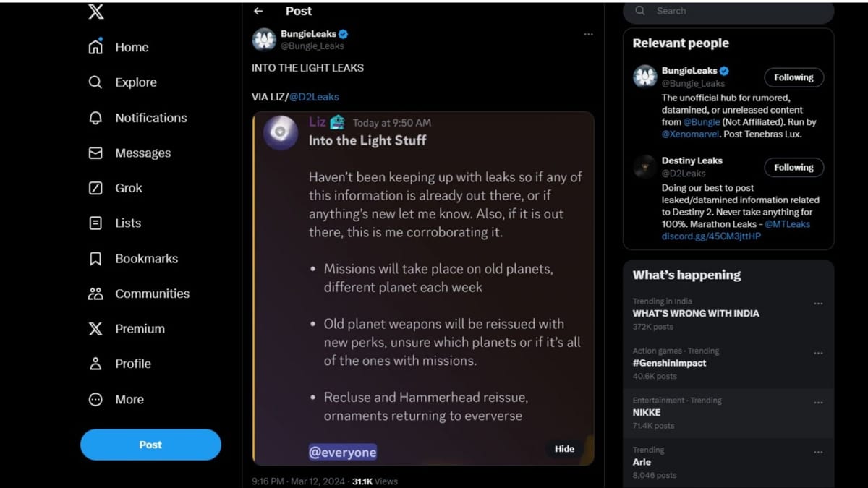Click the X logo icon
The height and width of the screenshot is (488, 868).
point(95,12)
